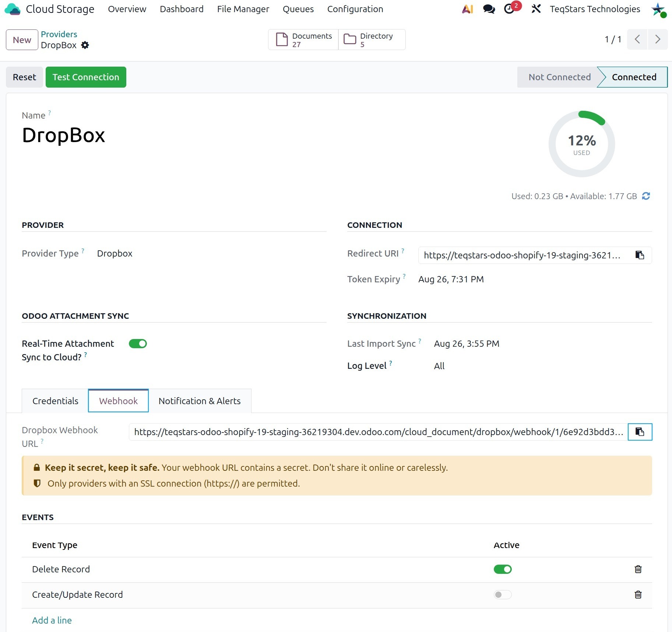Click the Used 0.23 GB available text
672x632 pixels.
click(x=574, y=196)
